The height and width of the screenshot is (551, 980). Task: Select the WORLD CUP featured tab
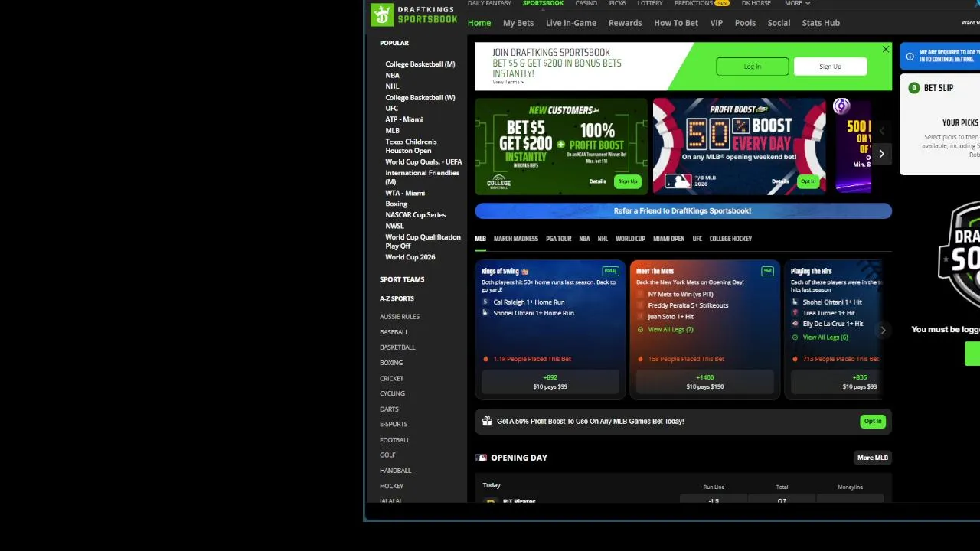(x=630, y=239)
